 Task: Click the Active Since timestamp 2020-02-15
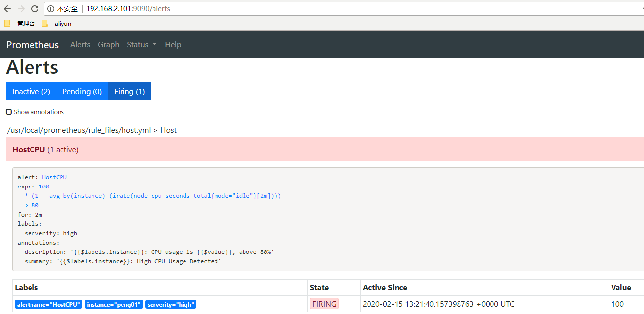coord(438,304)
